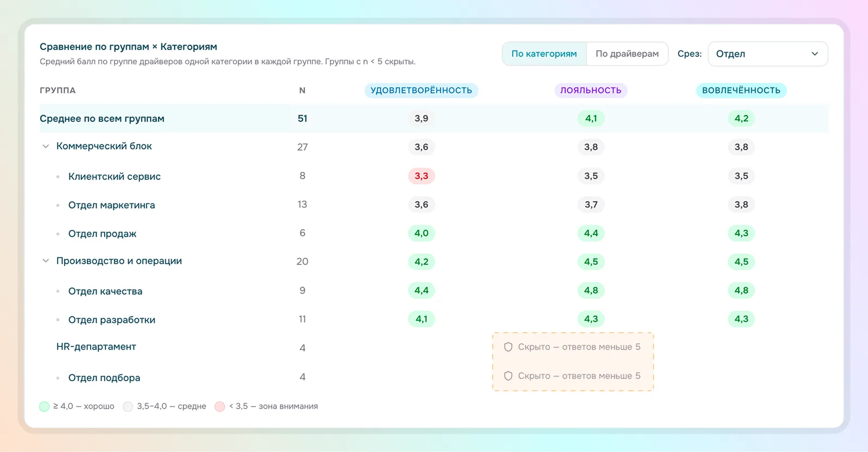Click the gray '3,5–4,0 — средне' legend swatch
The height and width of the screenshot is (452, 868).
(128, 406)
